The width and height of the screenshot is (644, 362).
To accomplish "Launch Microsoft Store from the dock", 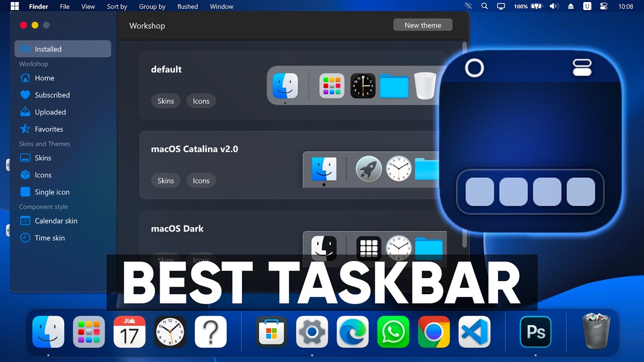I will 271,332.
